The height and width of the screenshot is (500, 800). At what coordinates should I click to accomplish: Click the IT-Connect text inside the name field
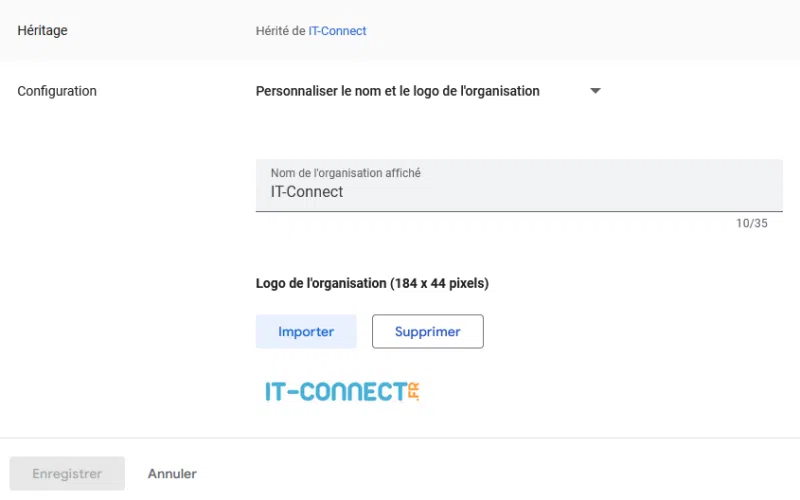[x=307, y=192]
